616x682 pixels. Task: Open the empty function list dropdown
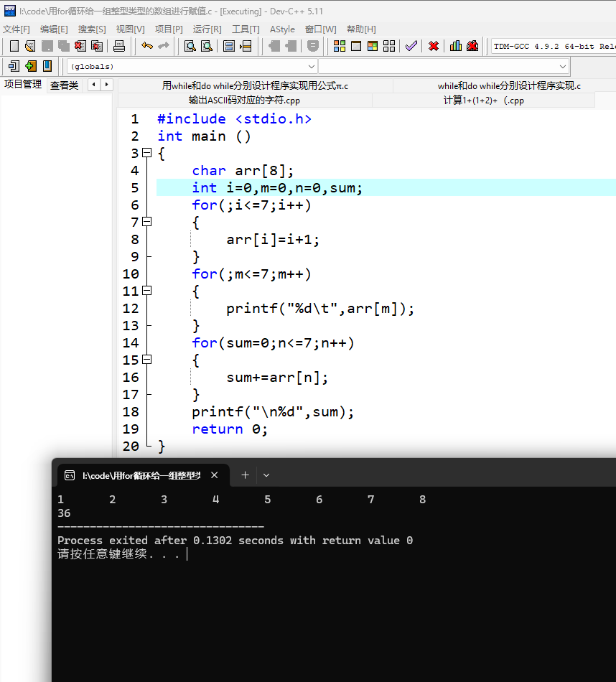[x=444, y=67]
